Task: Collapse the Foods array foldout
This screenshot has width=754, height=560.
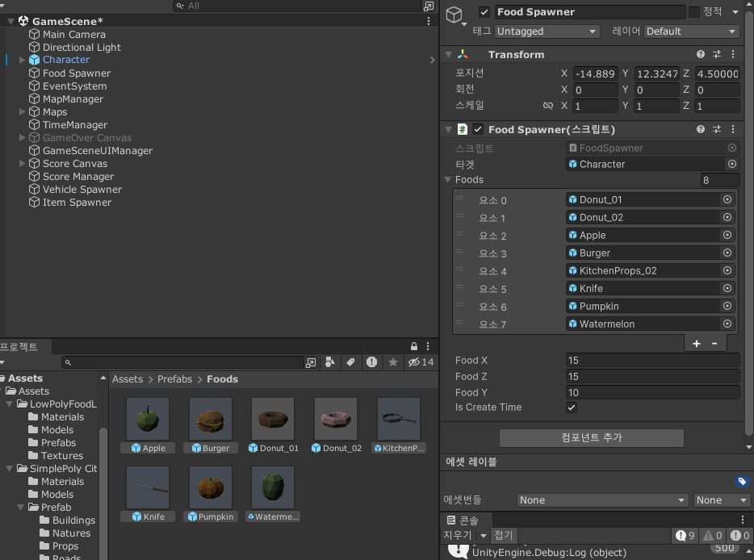Action: (x=448, y=180)
